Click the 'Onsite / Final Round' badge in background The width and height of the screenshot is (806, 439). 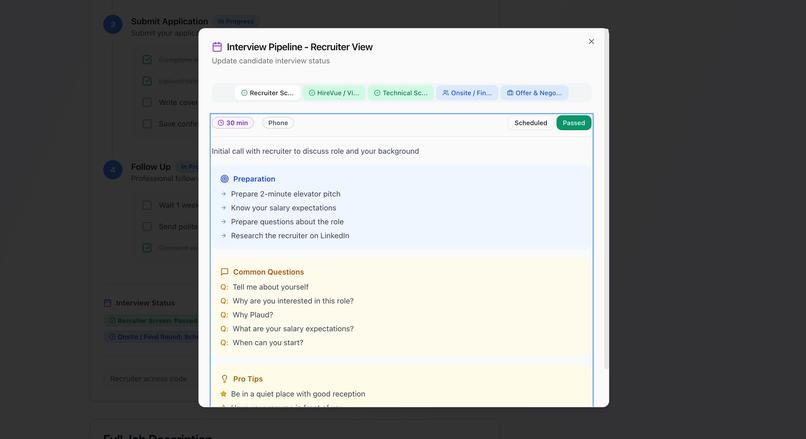tap(152, 337)
